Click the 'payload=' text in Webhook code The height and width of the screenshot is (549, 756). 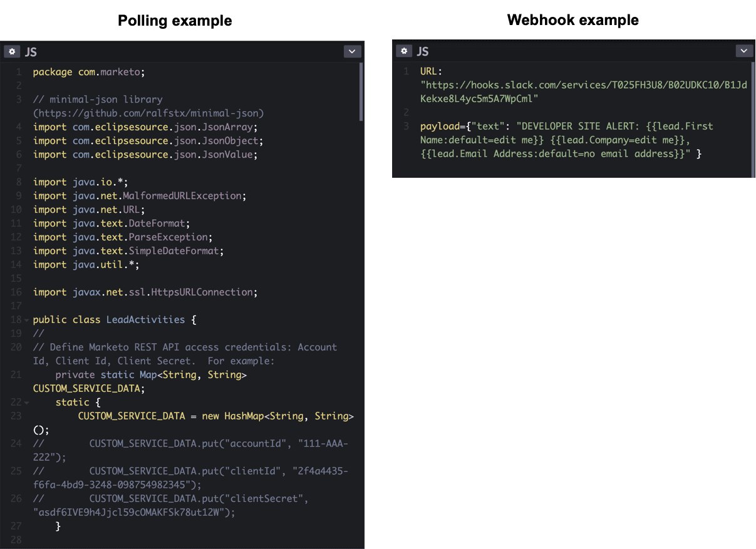pyautogui.click(x=443, y=126)
